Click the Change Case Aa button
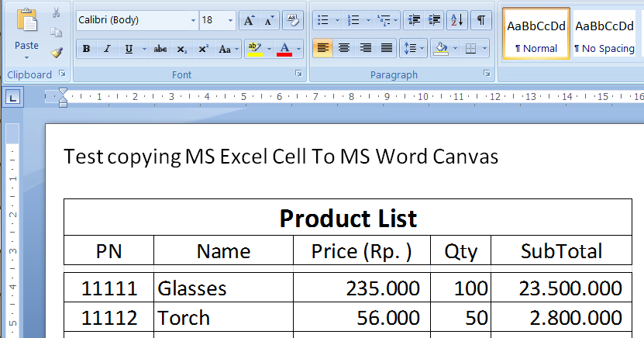Viewport: 644px width, 338px height. coord(228,49)
